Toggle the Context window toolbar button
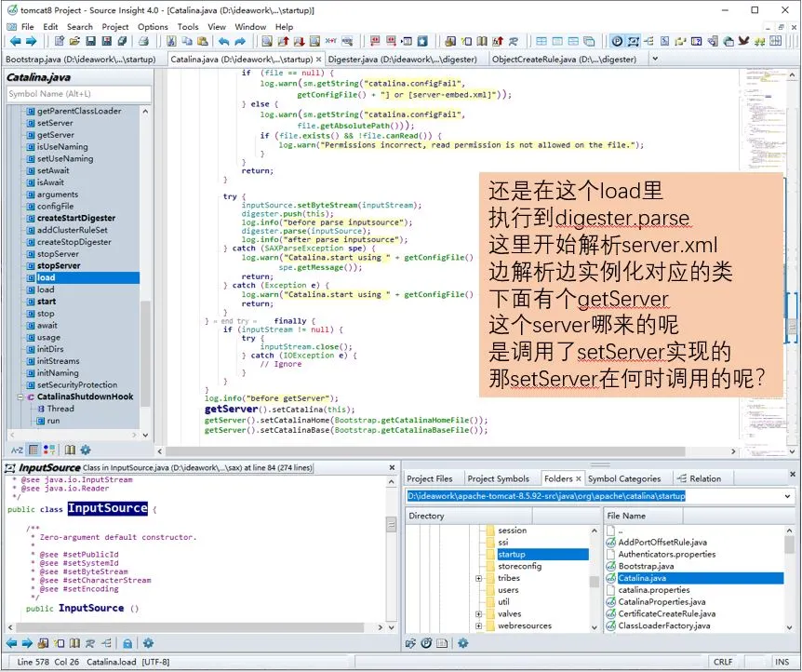Image resolution: width=802 pixels, height=672 pixels. click(x=634, y=42)
